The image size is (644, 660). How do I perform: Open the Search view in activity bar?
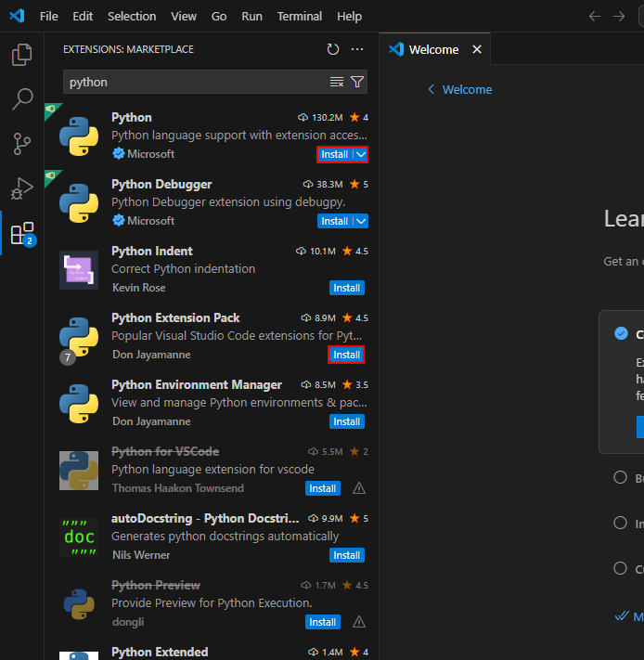(22, 99)
